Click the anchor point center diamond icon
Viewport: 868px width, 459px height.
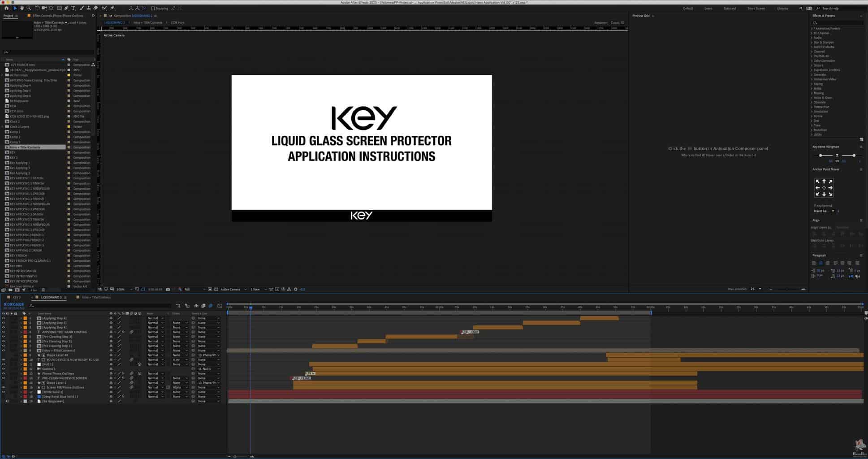(824, 188)
